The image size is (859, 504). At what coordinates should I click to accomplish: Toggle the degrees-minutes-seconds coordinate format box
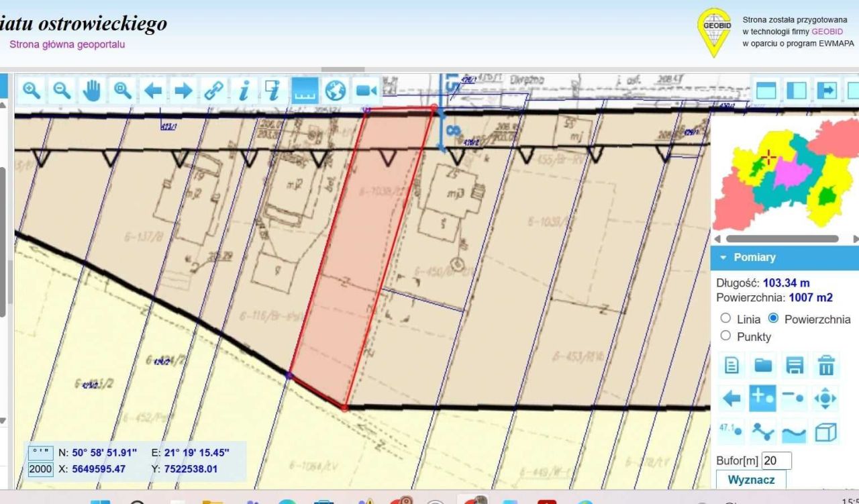point(40,452)
